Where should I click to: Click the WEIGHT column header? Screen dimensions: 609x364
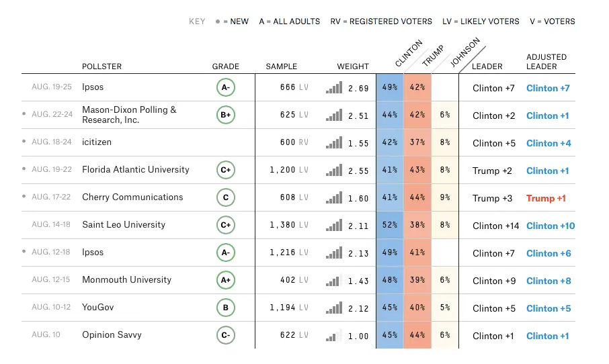352,66
